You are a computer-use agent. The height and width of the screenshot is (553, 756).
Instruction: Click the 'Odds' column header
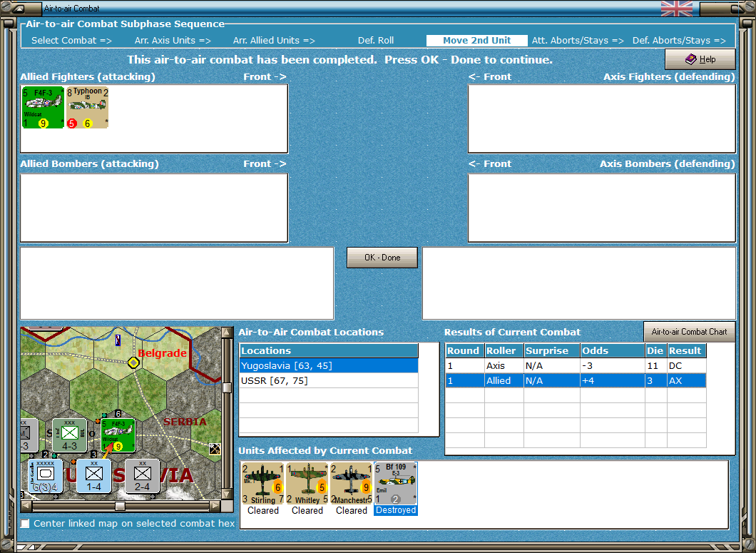[613, 351]
